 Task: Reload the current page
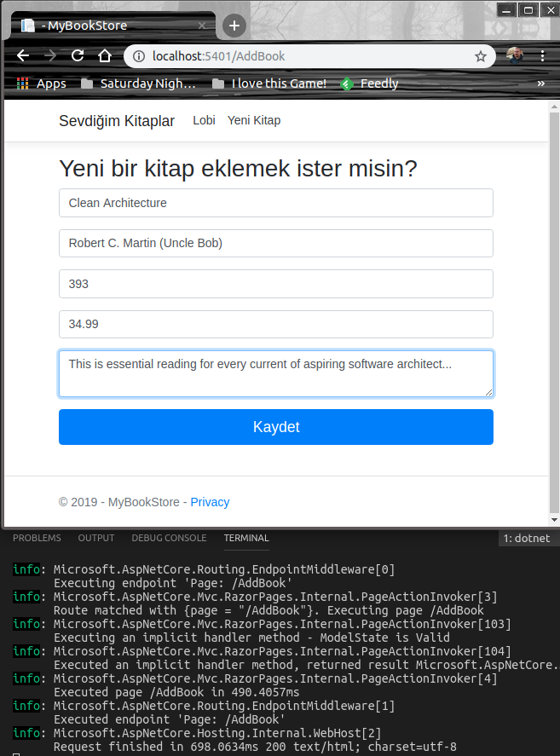click(x=77, y=56)
